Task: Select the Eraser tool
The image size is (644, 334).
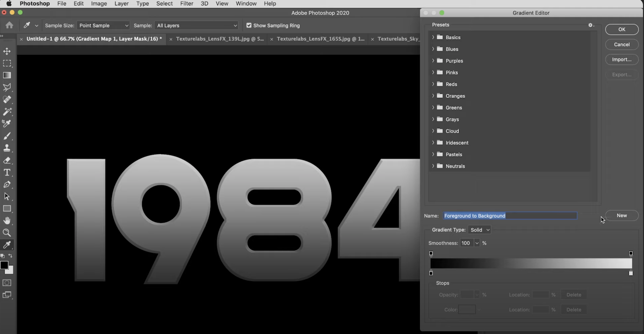Action: click(x=7, y=160)
